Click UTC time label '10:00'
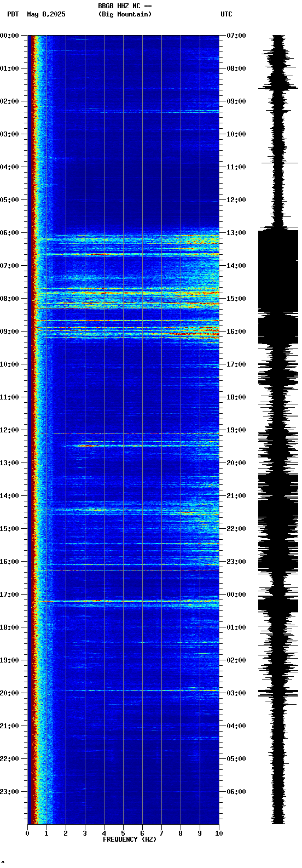This screenshot has height=868, width=302. 236,134
